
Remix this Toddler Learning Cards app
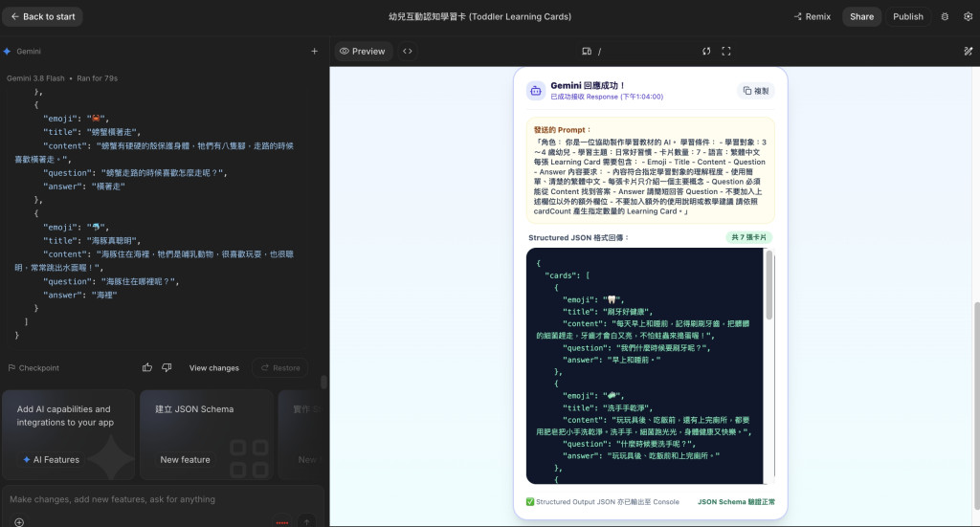(812, 17)
